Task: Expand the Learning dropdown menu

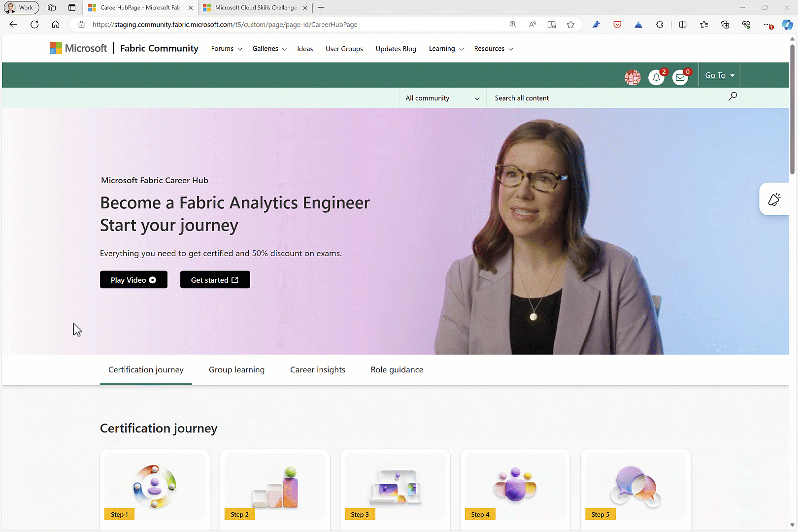Action: pyautogui.click(x=446, y=49)
